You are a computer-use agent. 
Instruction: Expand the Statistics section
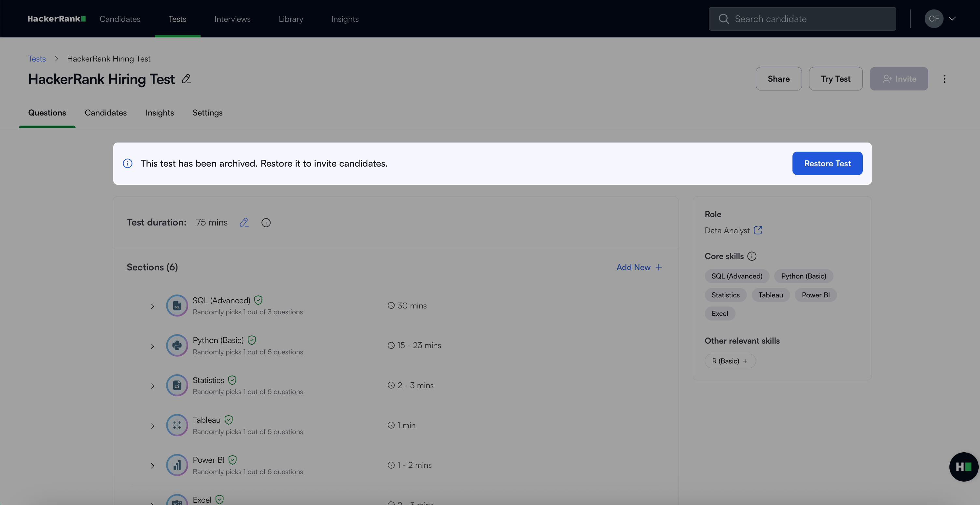(x=152, y=386)
